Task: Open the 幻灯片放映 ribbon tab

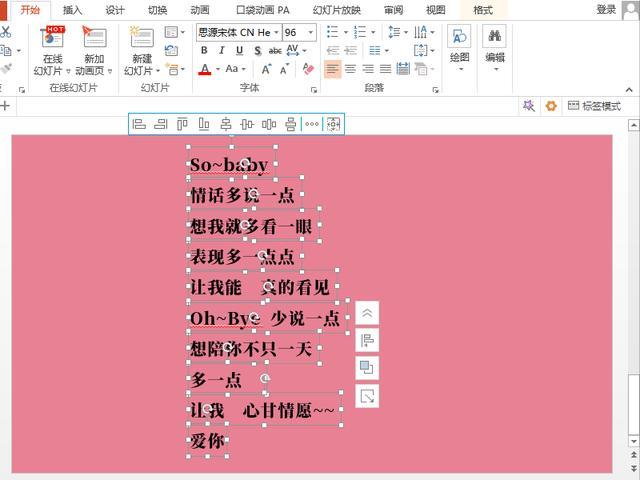Action: pyautogui.click(x=336, y=9)
